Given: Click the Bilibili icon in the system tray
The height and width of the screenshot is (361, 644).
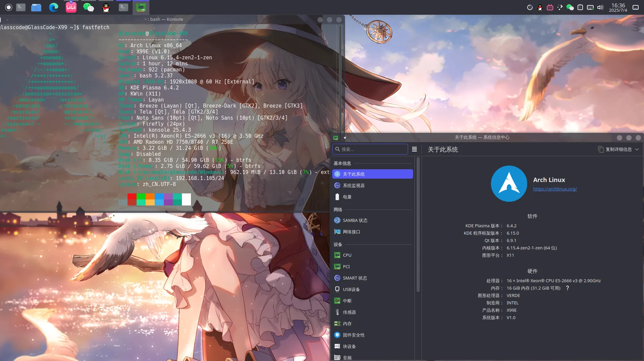Looking at the screenshot, I should point(550,7).
